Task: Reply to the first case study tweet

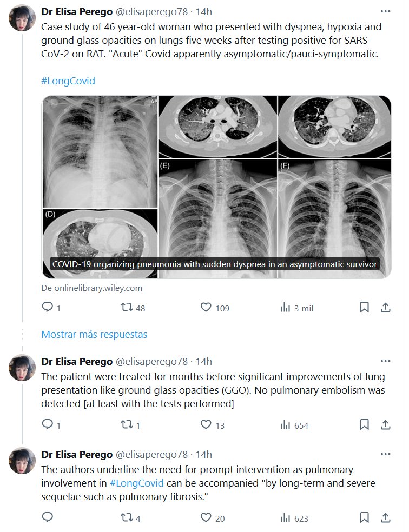Action: 48,308
